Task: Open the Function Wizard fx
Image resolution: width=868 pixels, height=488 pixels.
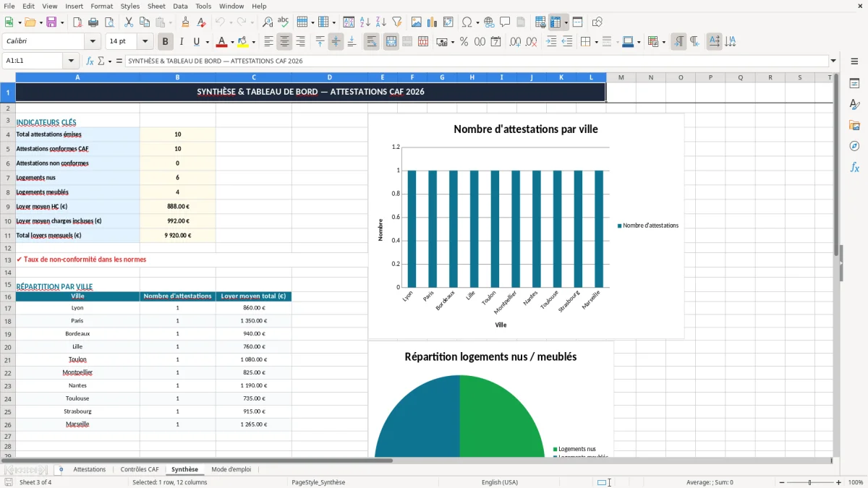Action: coord(90,61)
